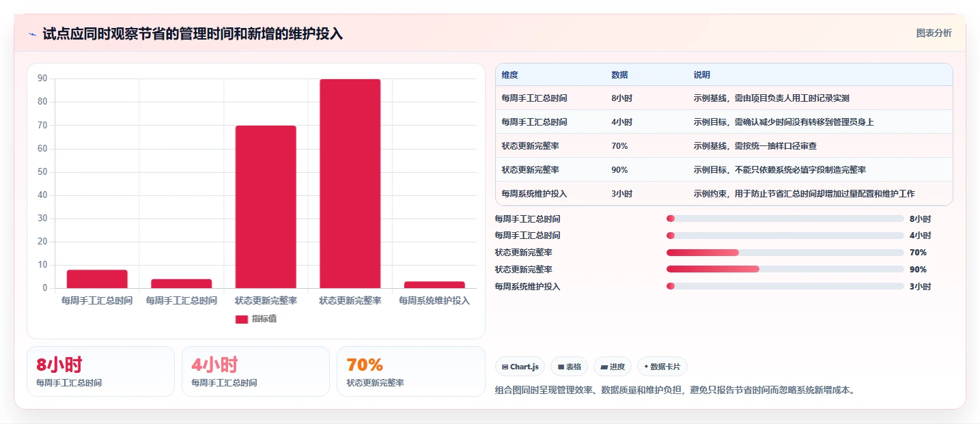The image size is (980, 424).
Task: Click the progress bar labeled 8小时
Action: [x=785, y=218]
